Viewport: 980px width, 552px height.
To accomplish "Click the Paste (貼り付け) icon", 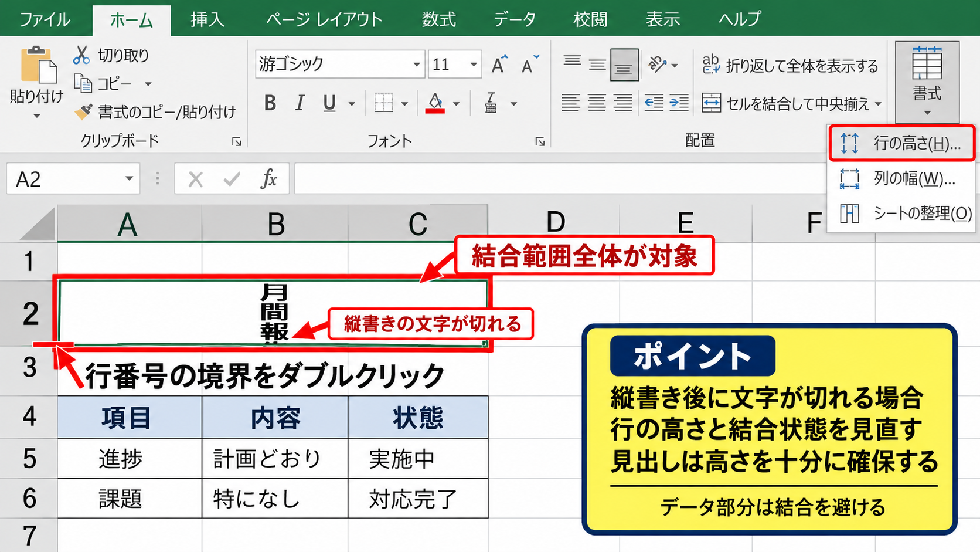I will (x=38, y=65).
